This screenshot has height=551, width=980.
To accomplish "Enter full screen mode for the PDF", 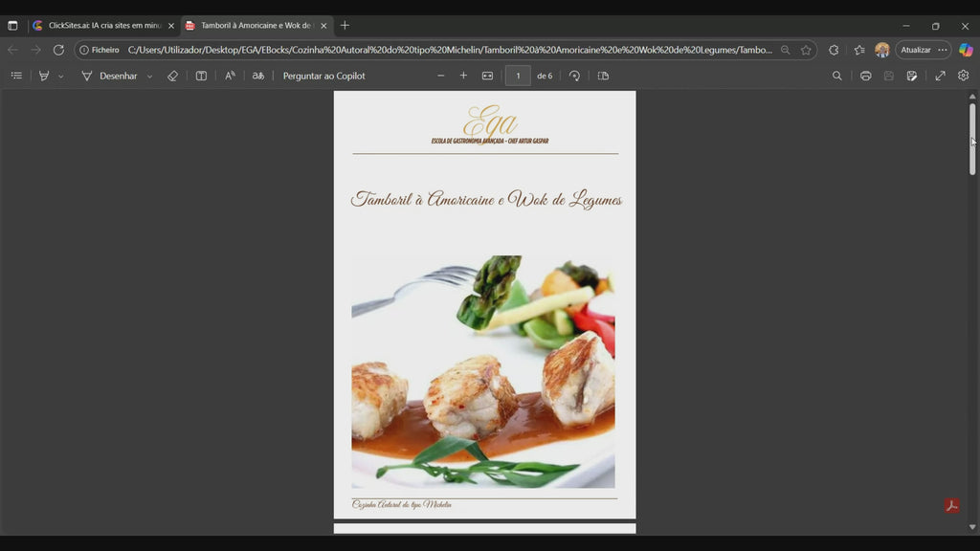I will (x=940, y=76).
